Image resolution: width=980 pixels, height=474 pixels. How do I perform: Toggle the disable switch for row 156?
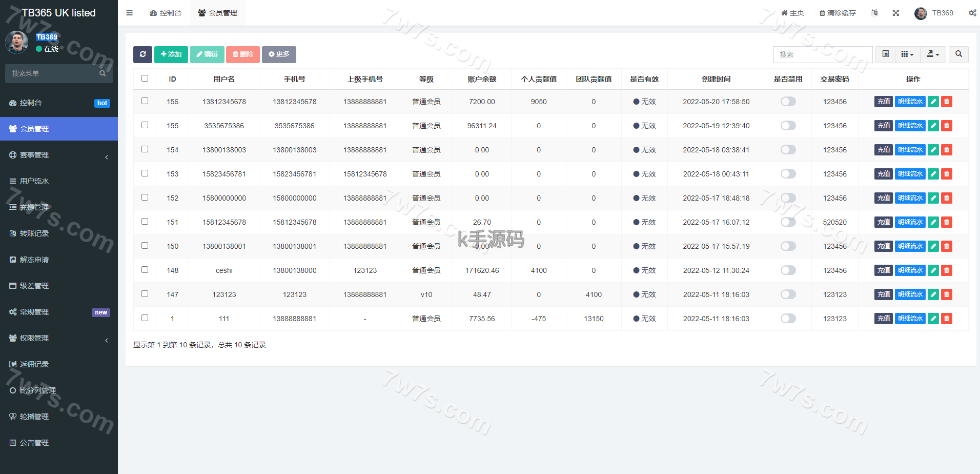pos(788,102)
